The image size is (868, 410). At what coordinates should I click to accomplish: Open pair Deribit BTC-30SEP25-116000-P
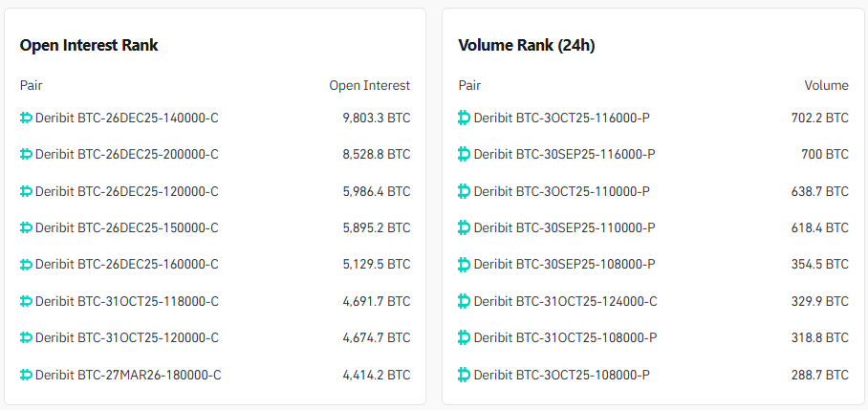(x=565, y=155)
